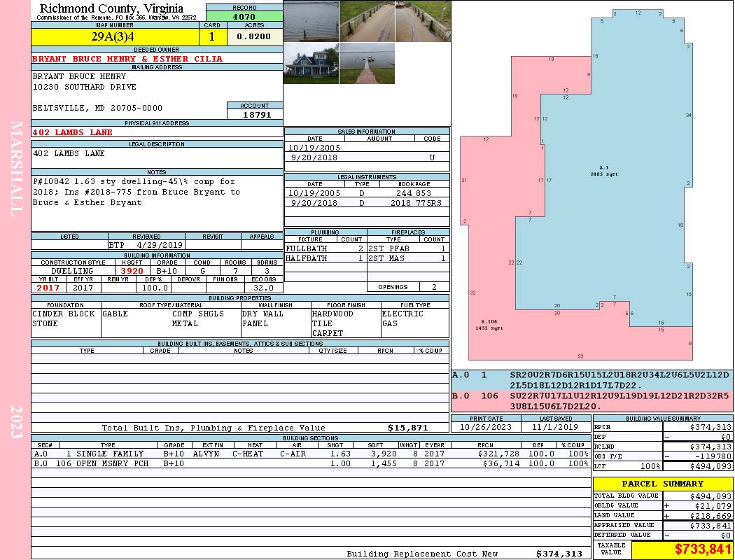Click PARCEL SUMMARY yellow header
The height and width of the screenshot is (560, 735).
tap(662, 484)
